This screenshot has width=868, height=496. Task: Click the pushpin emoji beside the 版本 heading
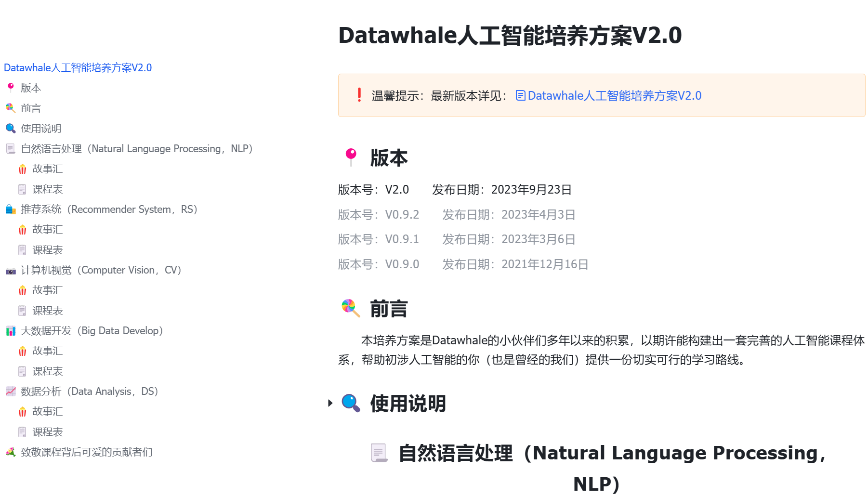(x=351, y=157)
